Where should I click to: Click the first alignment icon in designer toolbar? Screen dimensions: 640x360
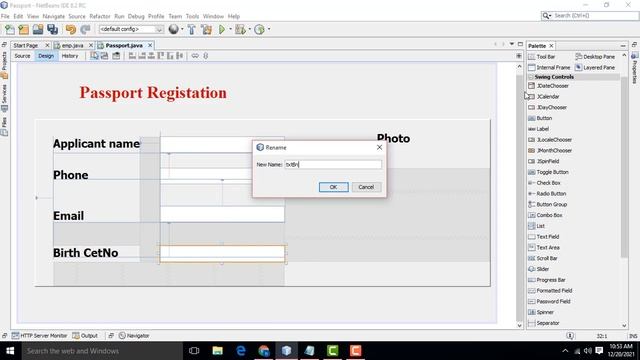point(132,56)
